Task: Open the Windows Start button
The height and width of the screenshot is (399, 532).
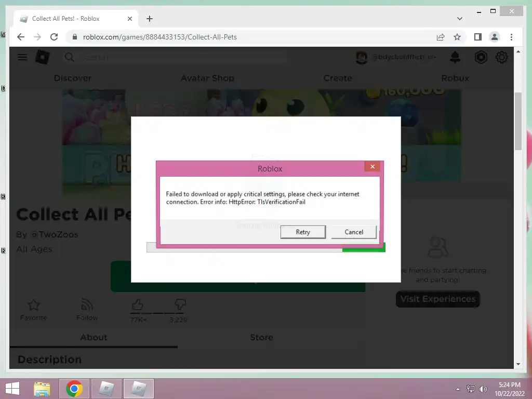Action: point(12,389)
